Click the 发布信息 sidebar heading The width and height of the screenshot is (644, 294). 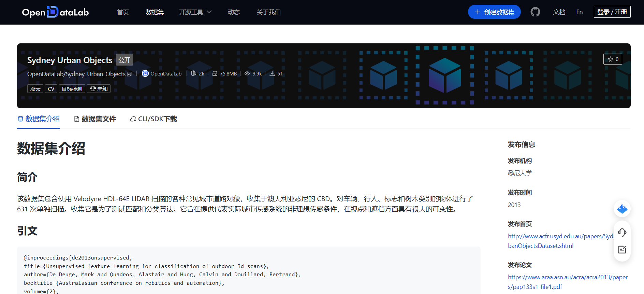pyautogui.click(x=521, y=144)
